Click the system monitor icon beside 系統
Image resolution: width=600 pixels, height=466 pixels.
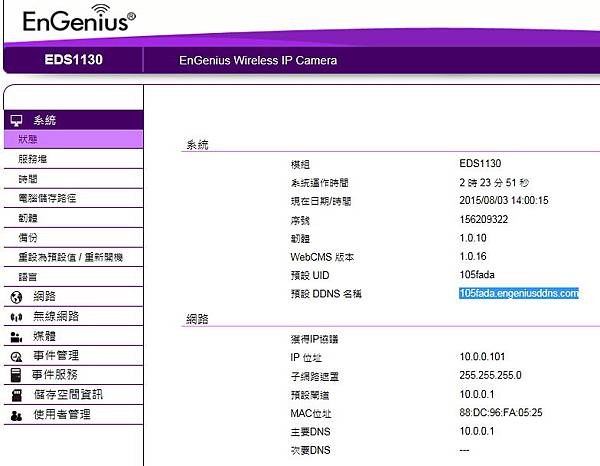[x=16, y=121]
